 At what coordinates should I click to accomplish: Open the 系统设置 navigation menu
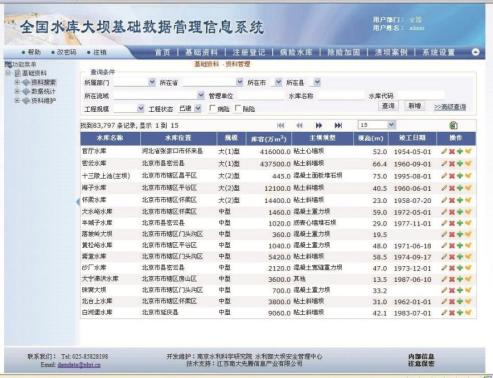pyautogui.click(x=438, y=52)
